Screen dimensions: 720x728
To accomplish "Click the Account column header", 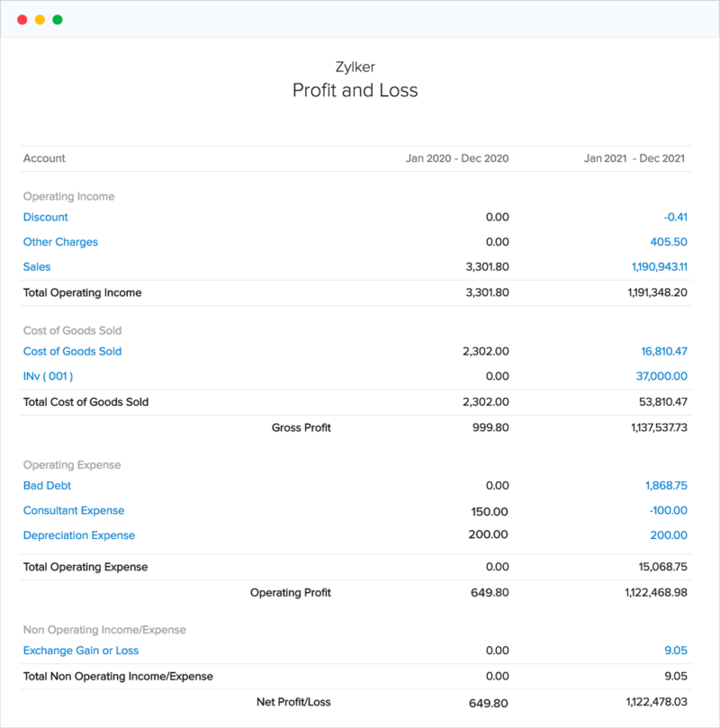I will [x=43, y=157].
